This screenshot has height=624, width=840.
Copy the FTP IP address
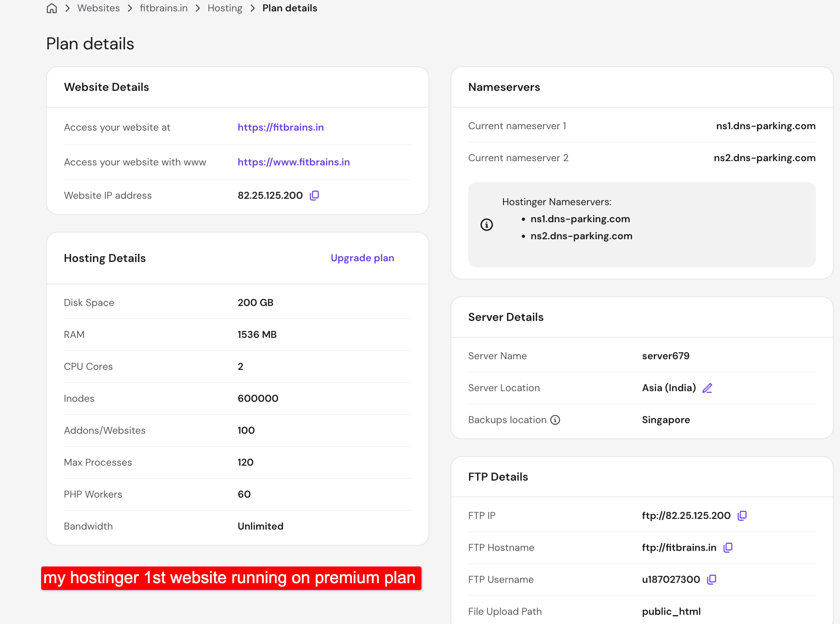click(742, 516)
